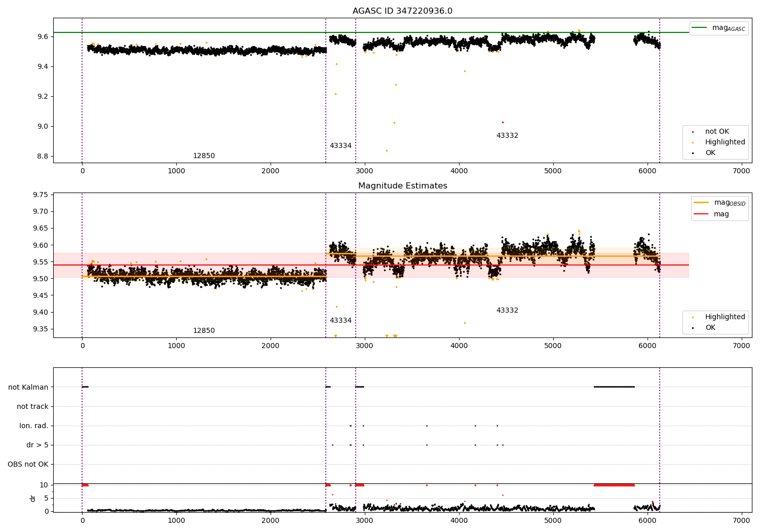760x532 pixels.
Task: Click the '10' y-tick of the dr plot
Action: click(x=44, y=485)
